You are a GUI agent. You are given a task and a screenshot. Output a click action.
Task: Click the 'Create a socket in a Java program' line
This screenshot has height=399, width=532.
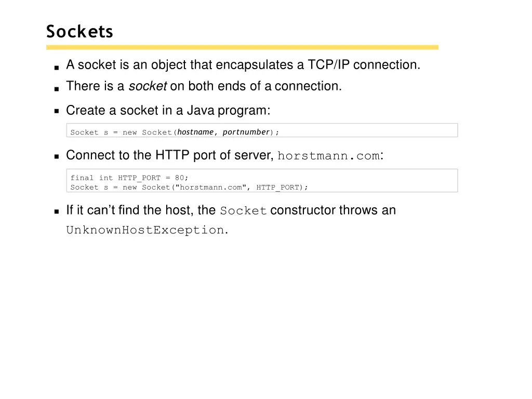(168, 111)
